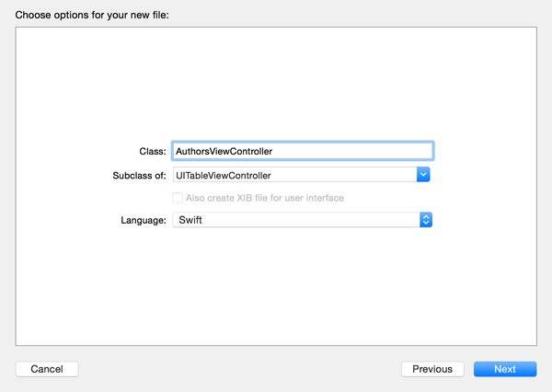Viewport: 552px width, 392px height.
Task: Toggle Also create XIB file checkbox
Action: coord(178,198)
